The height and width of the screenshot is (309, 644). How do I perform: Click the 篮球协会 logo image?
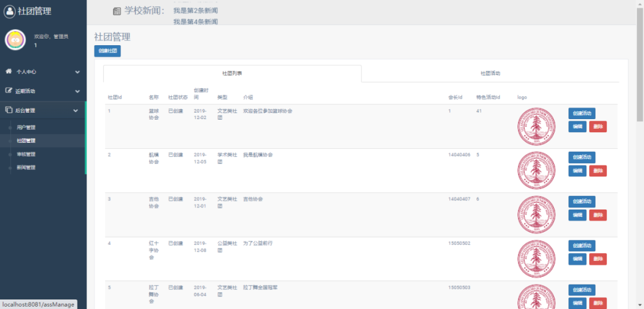537,127
